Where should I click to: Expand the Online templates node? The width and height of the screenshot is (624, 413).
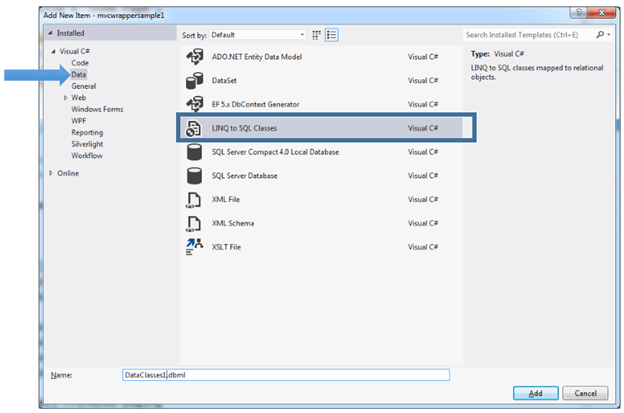[x=52, y=173]
